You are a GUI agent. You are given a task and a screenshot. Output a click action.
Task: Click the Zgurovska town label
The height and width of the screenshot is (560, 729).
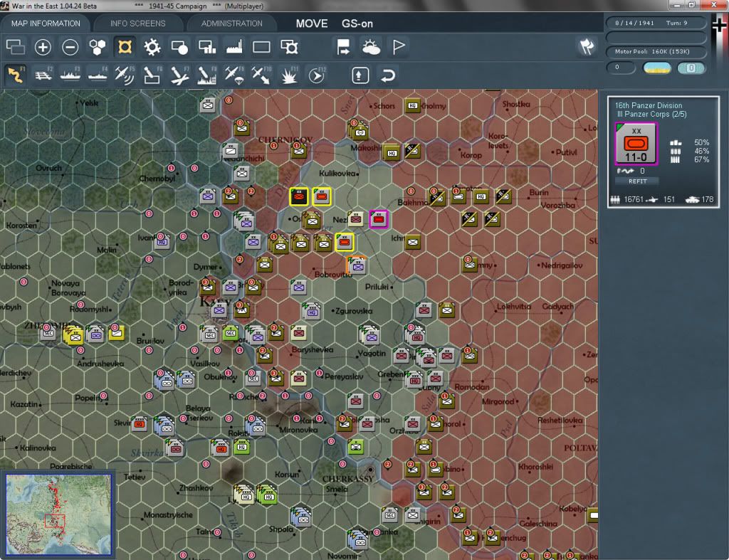[354, 311]
